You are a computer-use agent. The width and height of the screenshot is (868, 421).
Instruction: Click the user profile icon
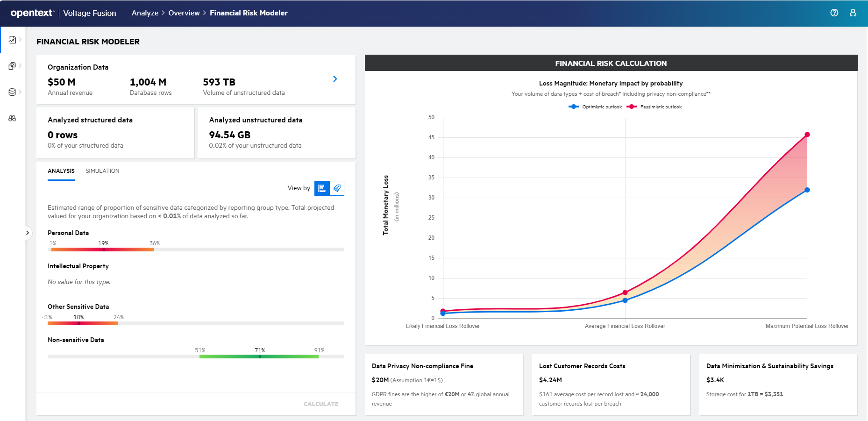click(853, 13)
